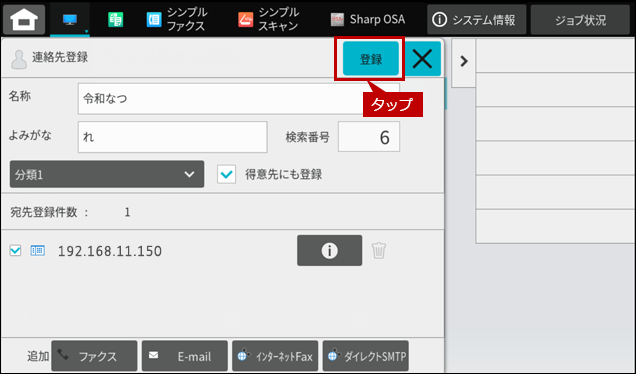Edit the よみがな field
Image resolution: width=636 pixels, height=374 pixels.
click(172, 137)
